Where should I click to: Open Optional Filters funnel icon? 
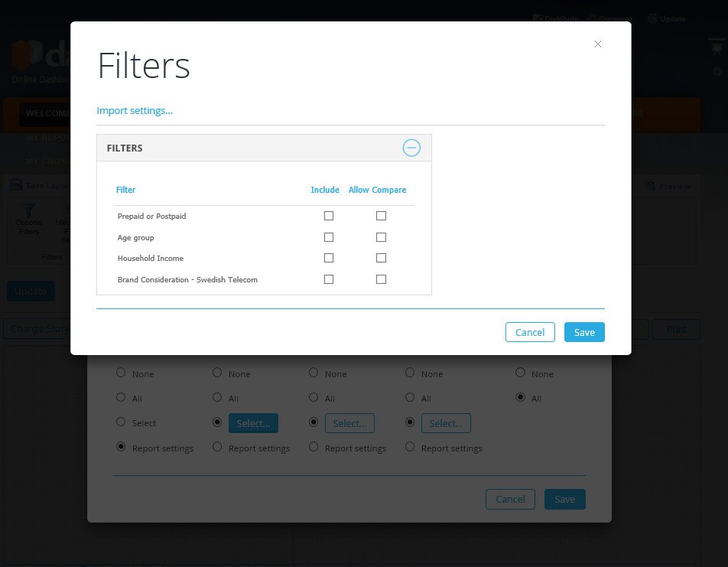click(29, 210)
